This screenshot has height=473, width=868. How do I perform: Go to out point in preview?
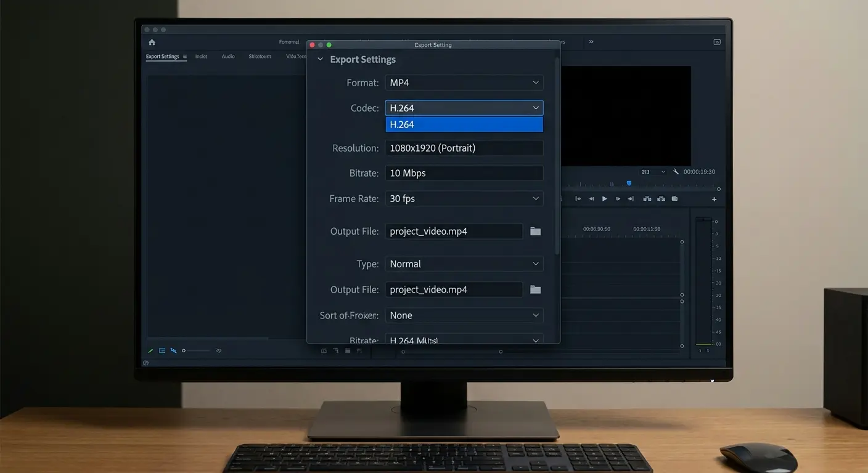631,199
